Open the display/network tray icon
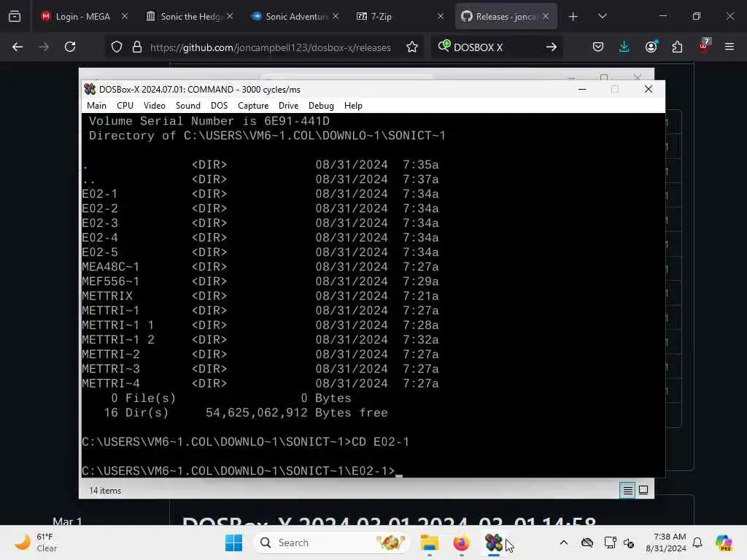This screenshot has height=560, width=747. [610, 542]
